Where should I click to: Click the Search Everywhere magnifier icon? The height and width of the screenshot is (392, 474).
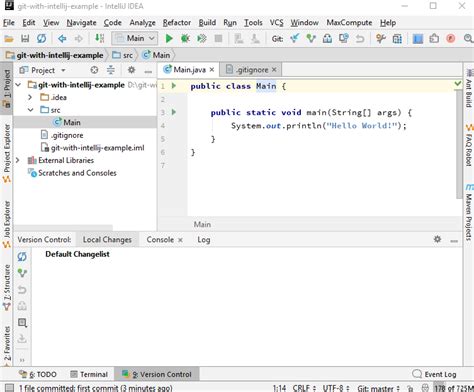pyautogui.click(x=468, y=39)
